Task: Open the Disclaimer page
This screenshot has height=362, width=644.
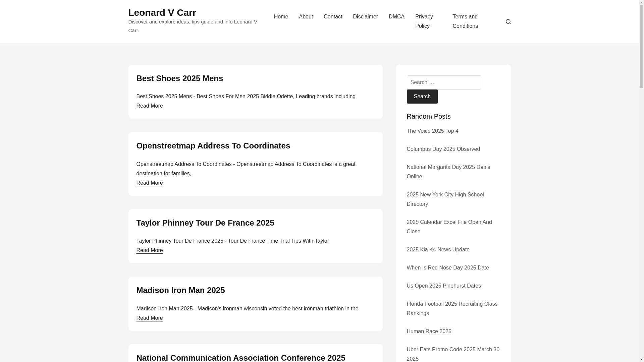Action: [365, 17]
